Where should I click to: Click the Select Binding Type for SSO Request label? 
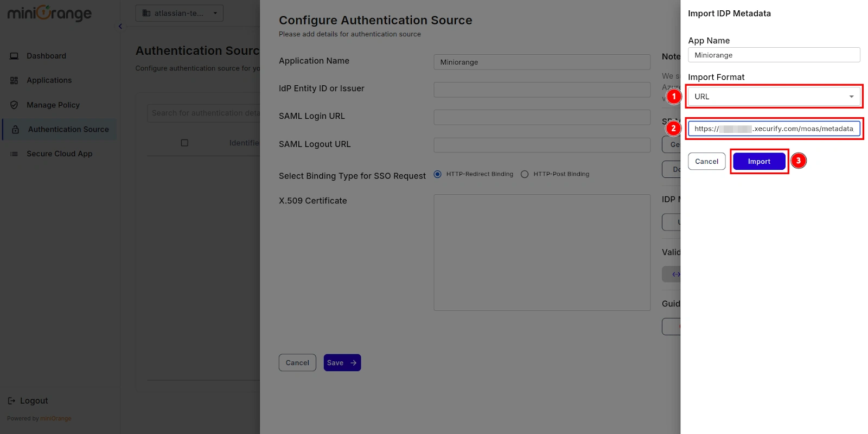click(x=352, y=176)
